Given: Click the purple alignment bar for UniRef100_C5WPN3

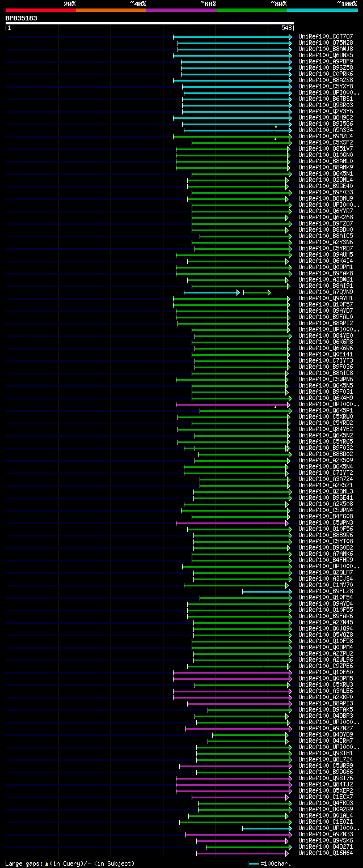Looking at the screenshot, I should coord(232,522).
